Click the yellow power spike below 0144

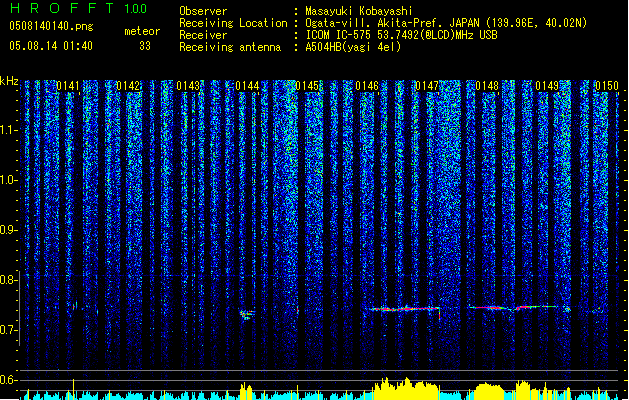(246, 391)
